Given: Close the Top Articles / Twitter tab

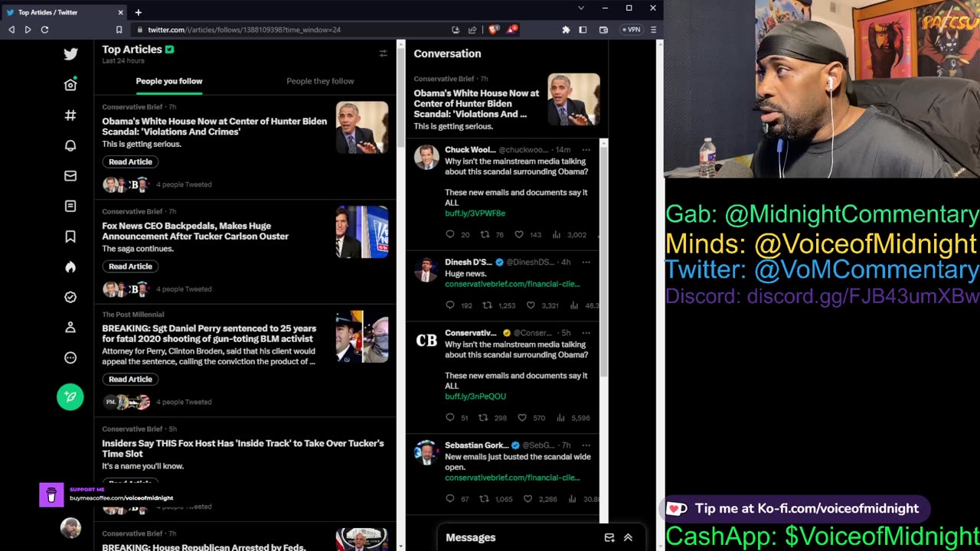Looking at the screenshot, I should point(120,12).
